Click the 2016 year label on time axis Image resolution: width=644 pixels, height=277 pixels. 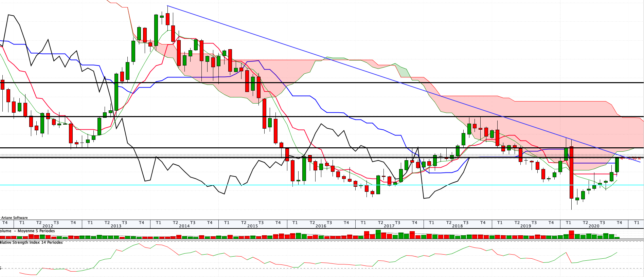pyautogui.click(x=321, y=226)
